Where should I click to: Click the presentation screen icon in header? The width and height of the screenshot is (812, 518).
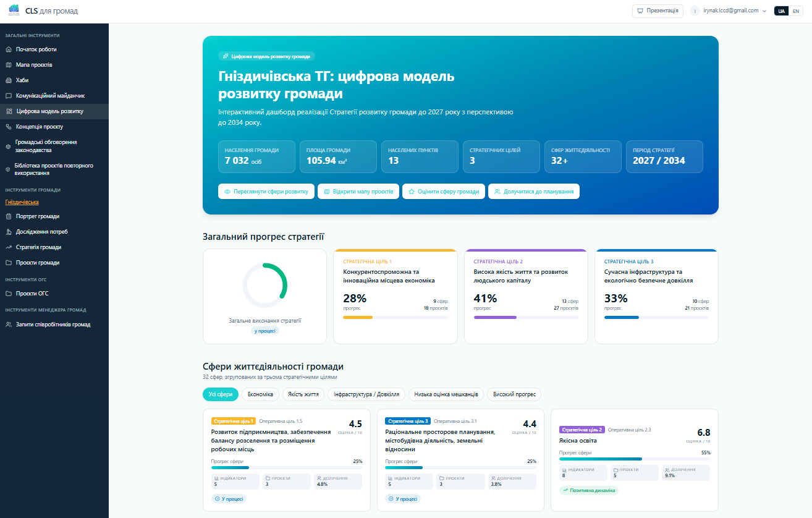pyautogui.click(x=640, y=11)
